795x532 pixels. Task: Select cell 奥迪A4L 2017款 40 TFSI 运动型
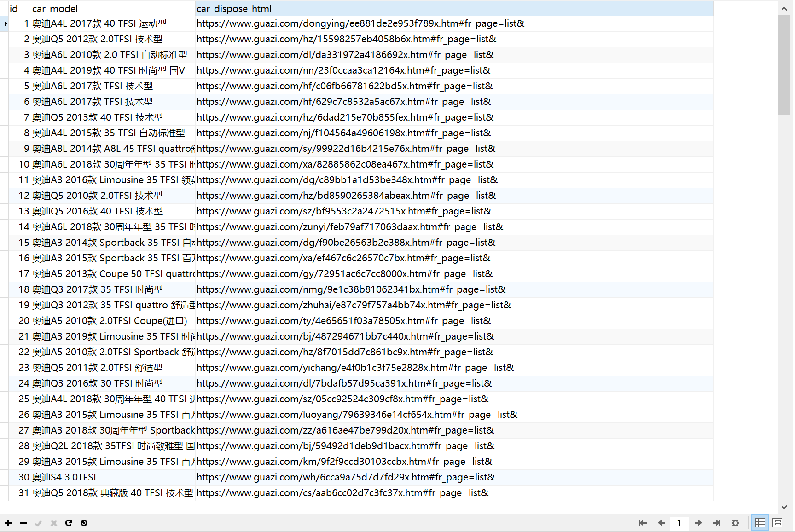(x=113, y=23)
